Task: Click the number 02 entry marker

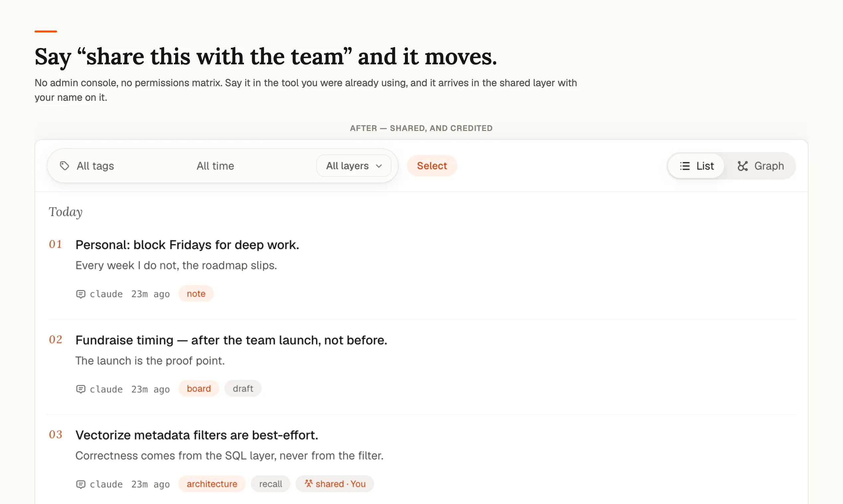Action: tap(56, 339)
